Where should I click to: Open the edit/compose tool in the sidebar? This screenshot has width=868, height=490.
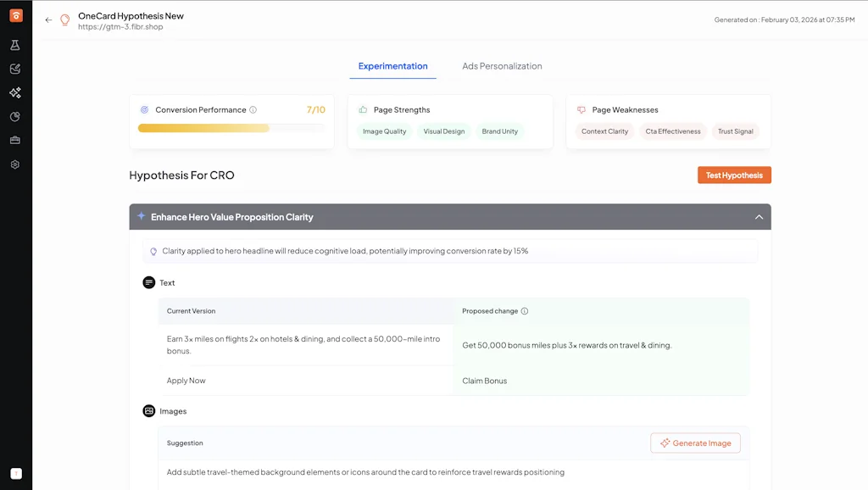(14, 69)
